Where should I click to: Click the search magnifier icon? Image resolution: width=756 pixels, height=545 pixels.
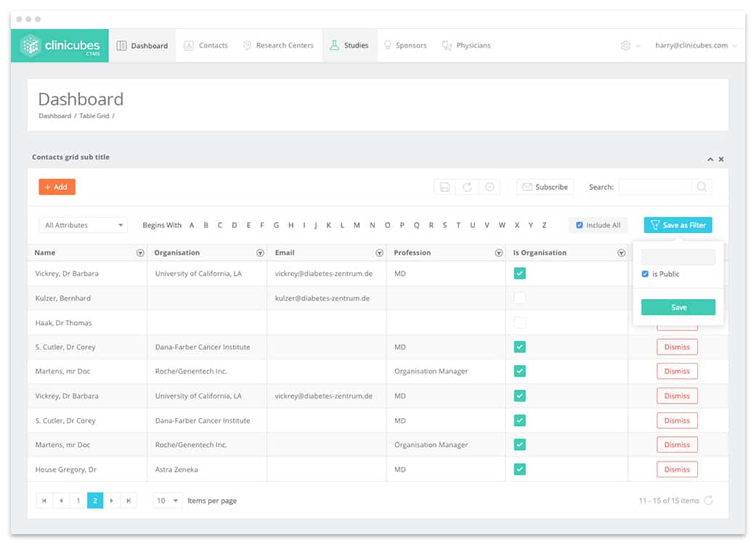click(702, 187)
